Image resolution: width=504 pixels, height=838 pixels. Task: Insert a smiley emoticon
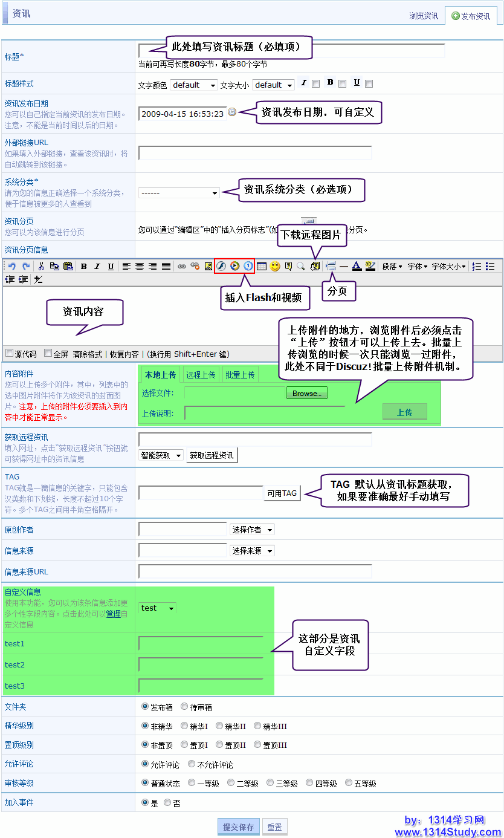click(x=275, y=266)
